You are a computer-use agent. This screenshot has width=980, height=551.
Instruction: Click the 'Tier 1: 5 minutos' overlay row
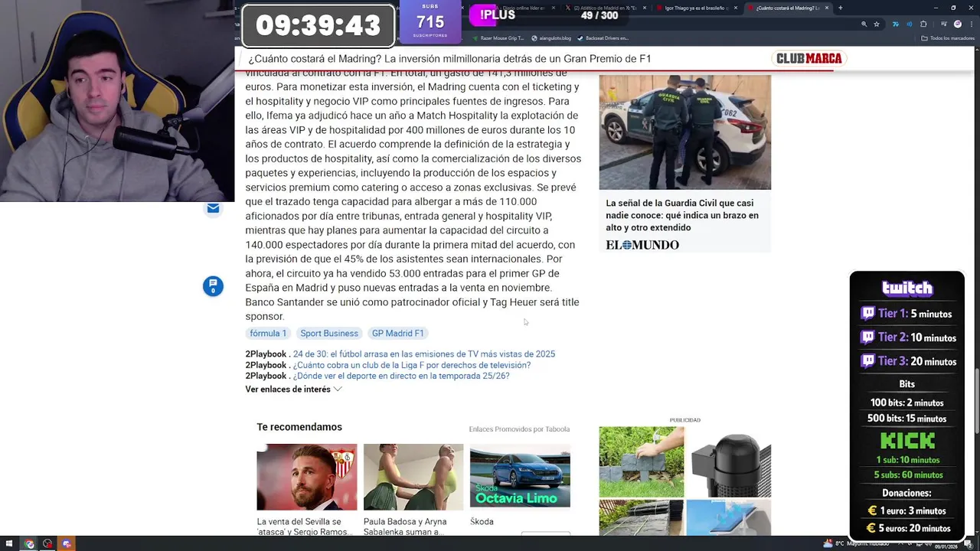point(907,314)
